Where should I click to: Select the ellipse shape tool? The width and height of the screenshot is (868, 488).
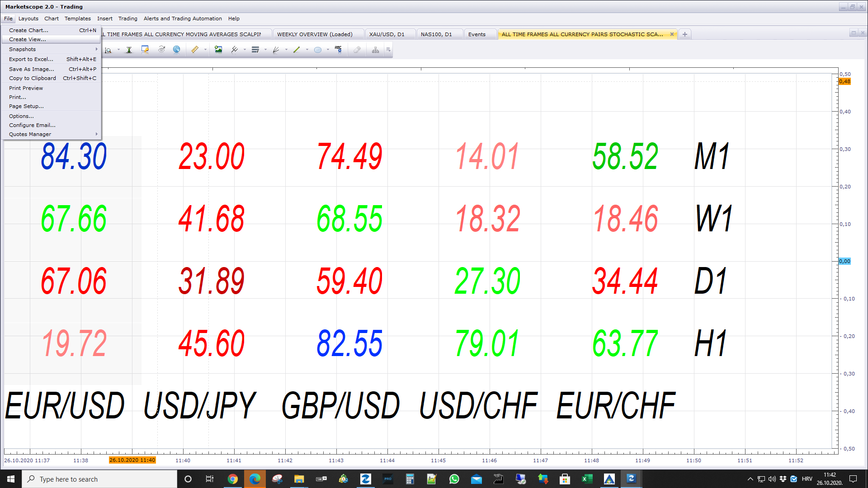(x=318, y=50)
